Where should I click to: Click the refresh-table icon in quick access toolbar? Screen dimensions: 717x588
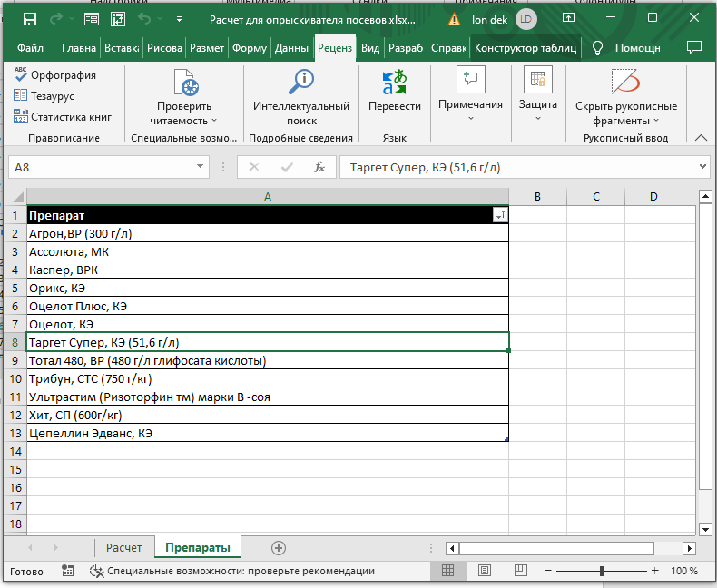click(x=118, y=19)
